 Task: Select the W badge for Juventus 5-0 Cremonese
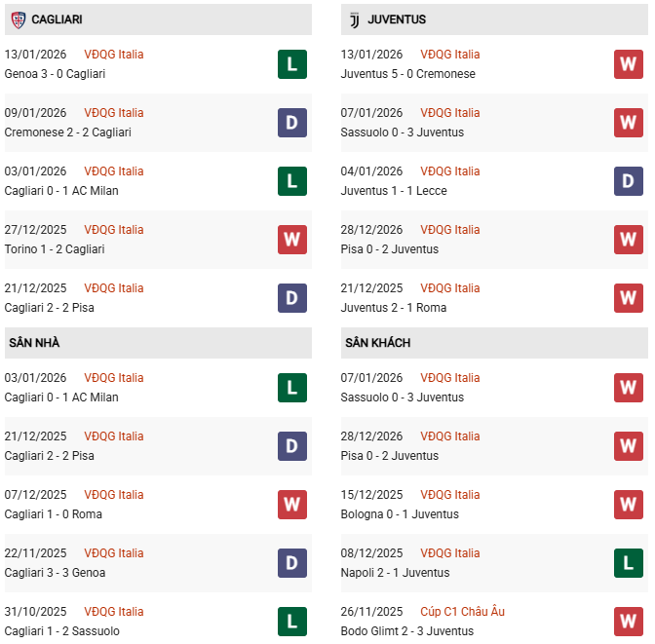[x=629, y=64]
